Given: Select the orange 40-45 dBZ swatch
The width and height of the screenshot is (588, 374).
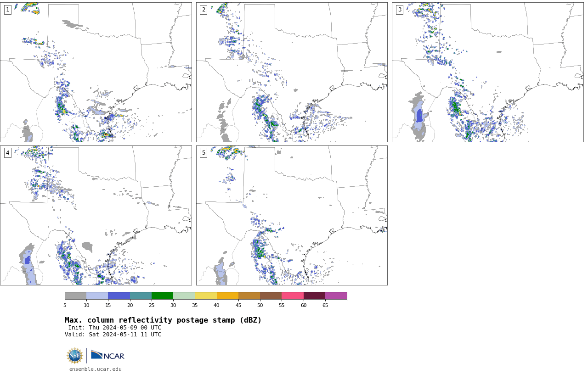Looking at the screenshot, I should pyautogui.click(x=227, y=296).
